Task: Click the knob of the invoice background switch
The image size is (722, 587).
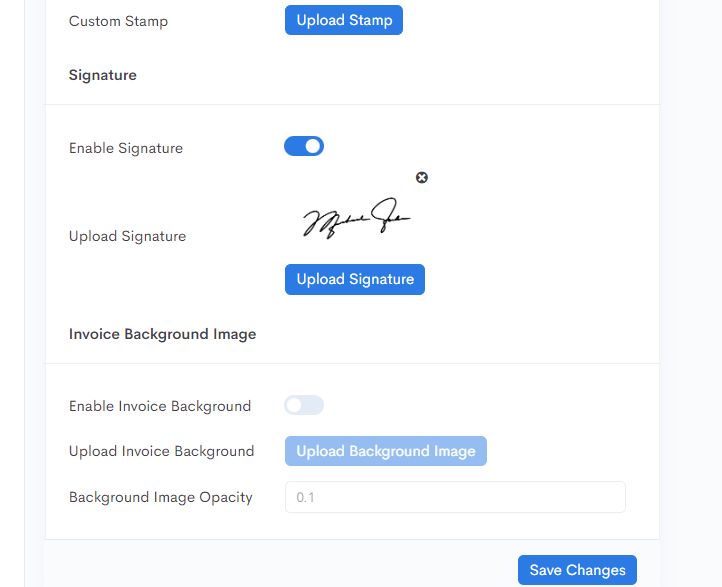Action: (294, 405)
